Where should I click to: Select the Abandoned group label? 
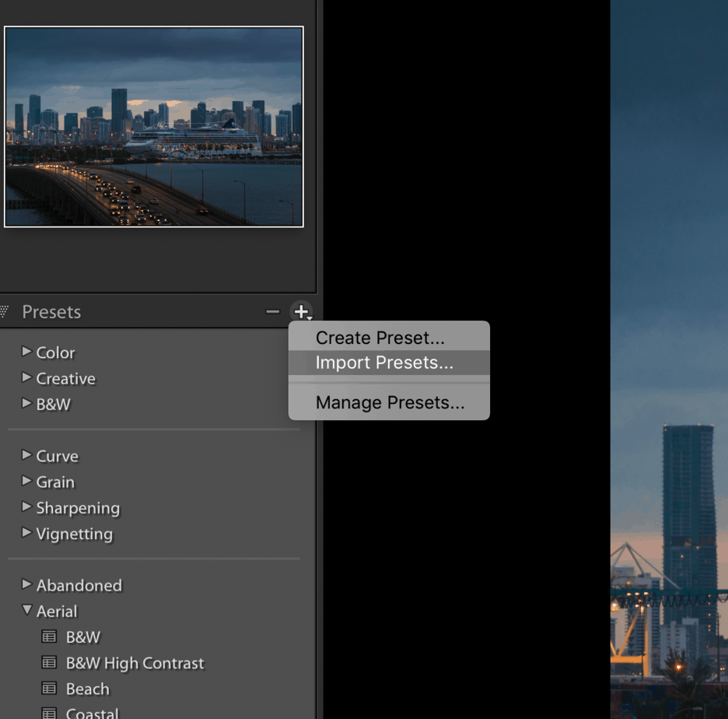(79, 586)
